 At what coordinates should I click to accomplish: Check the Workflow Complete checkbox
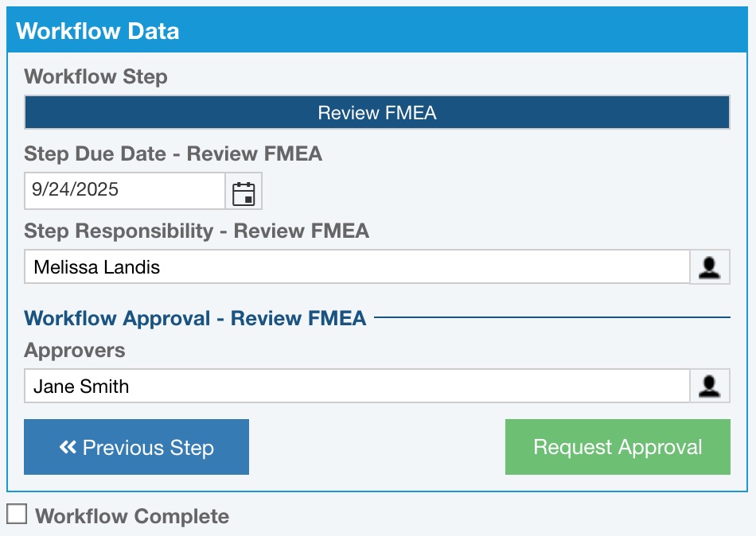click(17, 514)
